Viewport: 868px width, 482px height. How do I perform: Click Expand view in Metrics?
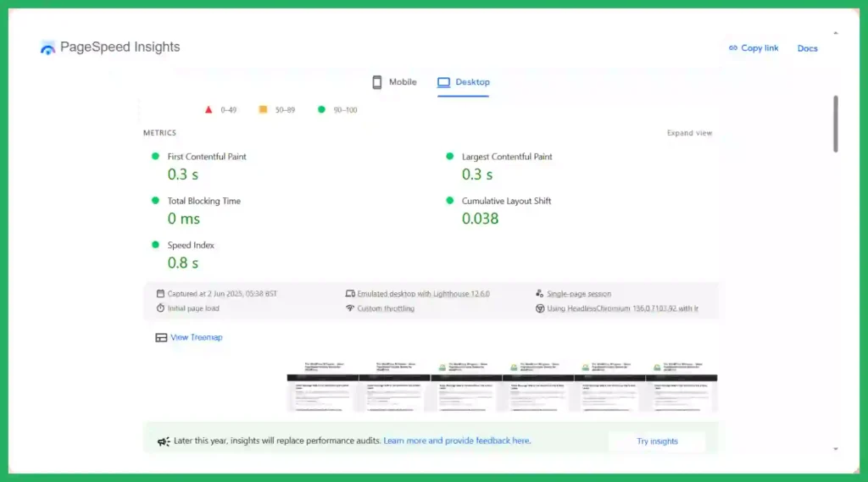click(689, 133)
